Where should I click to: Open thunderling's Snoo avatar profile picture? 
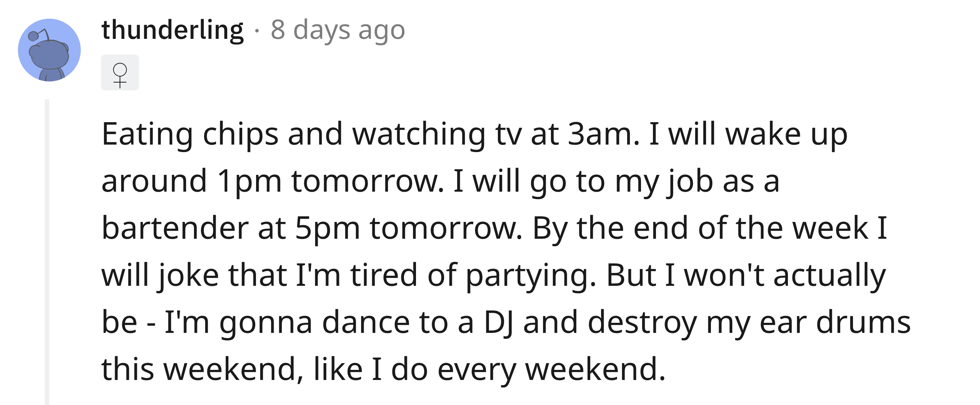[x=49, y=50]
